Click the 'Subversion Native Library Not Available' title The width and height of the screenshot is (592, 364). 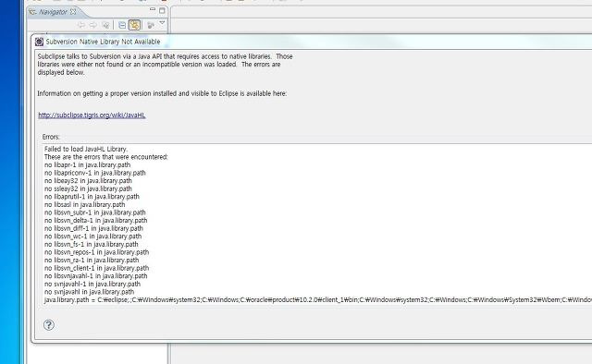[103, 42]
